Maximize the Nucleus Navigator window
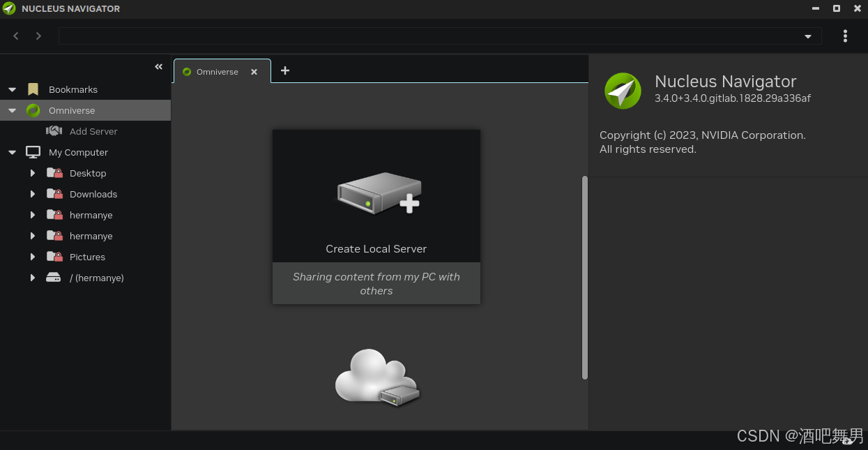868x450 pixels. click(x=837, y=8)
